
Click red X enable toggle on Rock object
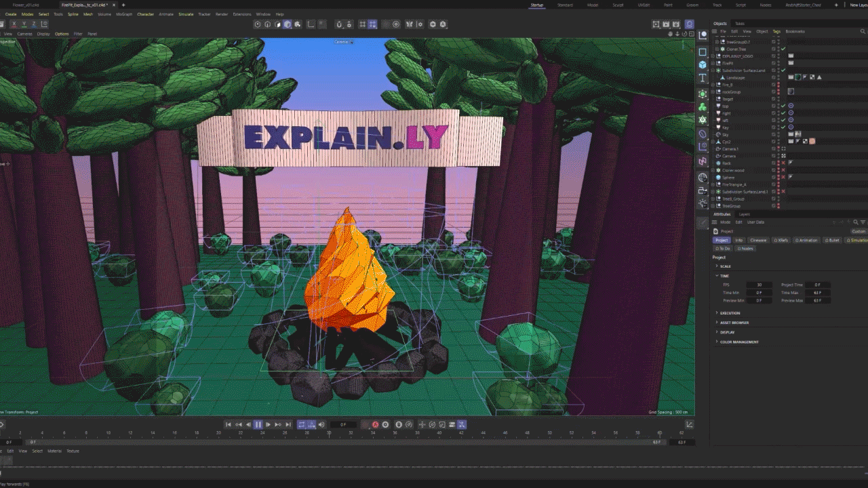(x=783, y=163)
